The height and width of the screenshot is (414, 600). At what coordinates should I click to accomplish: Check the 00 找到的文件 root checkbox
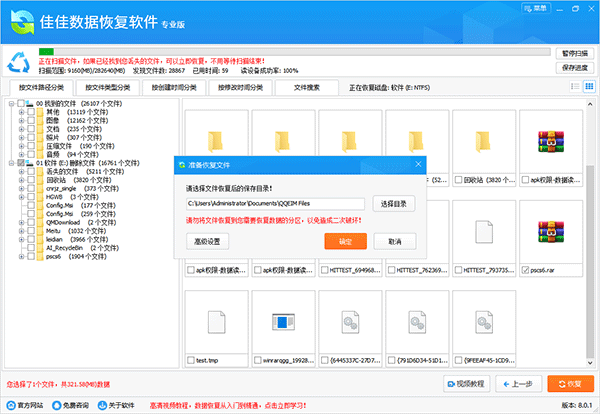[21, 103]
